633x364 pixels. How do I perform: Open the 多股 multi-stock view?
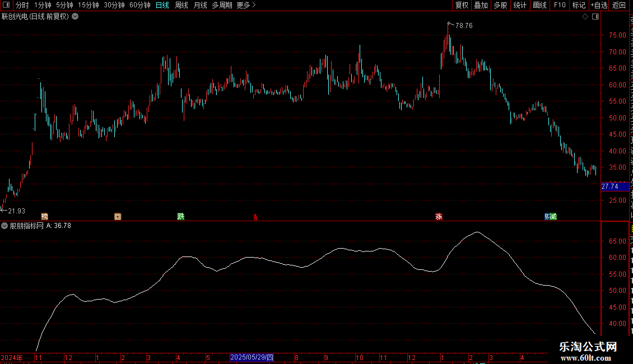pyautogui.click(x=500, y=5)
